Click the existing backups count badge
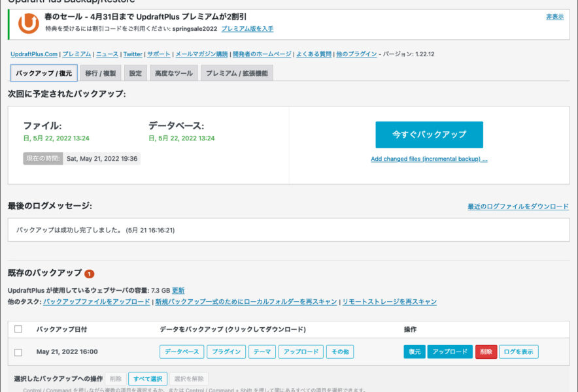The height and width of the screenshot is (392, 578). tap(89, 274)
